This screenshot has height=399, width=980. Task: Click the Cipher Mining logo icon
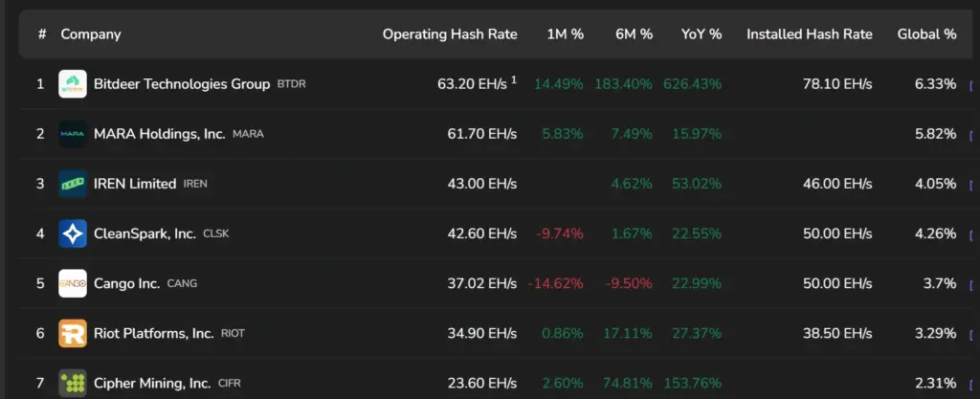[x=73, y=383]
